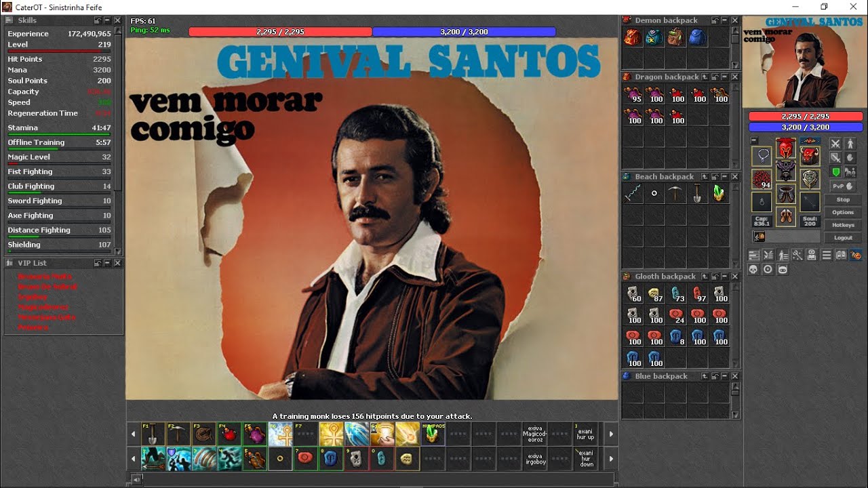This screenshot has width=868, height=488.
Task: Close the Beach backpack panel
Action: [x=734, y=177]
